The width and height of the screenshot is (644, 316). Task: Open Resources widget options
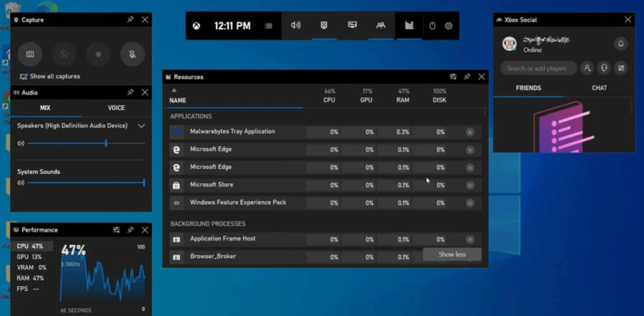pyautogui.click(x=453, y=77)
